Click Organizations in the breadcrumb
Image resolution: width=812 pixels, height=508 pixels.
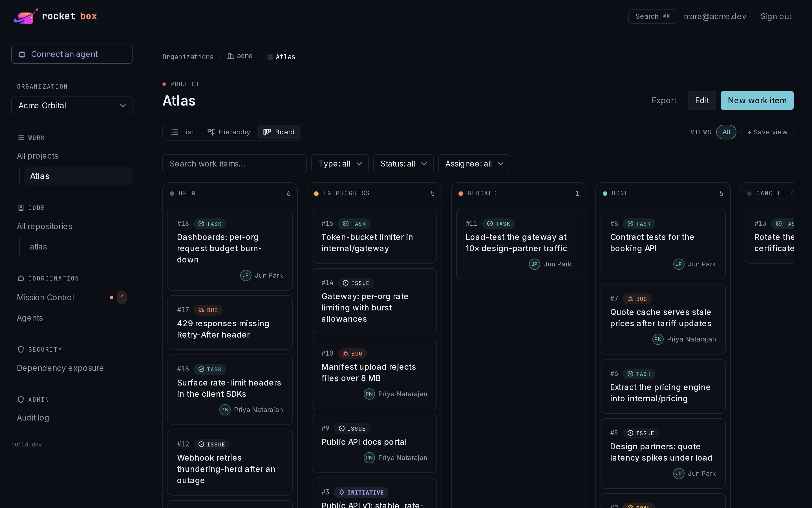click(x=188, y=57)
